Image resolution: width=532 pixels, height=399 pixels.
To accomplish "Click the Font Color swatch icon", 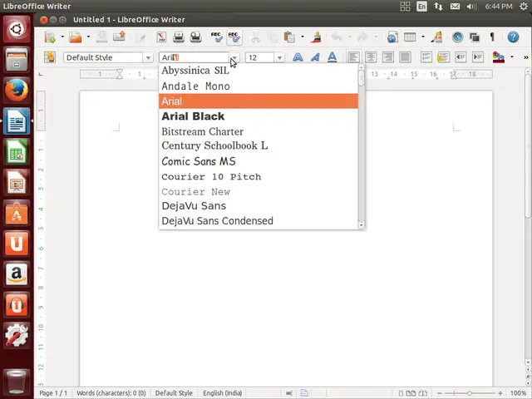I will click(499, 57).
